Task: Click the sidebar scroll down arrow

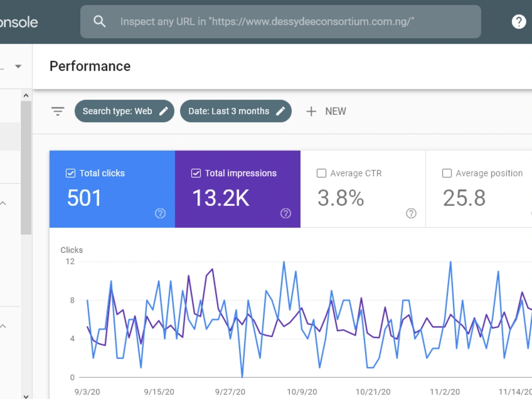Action: pos(26,396)
